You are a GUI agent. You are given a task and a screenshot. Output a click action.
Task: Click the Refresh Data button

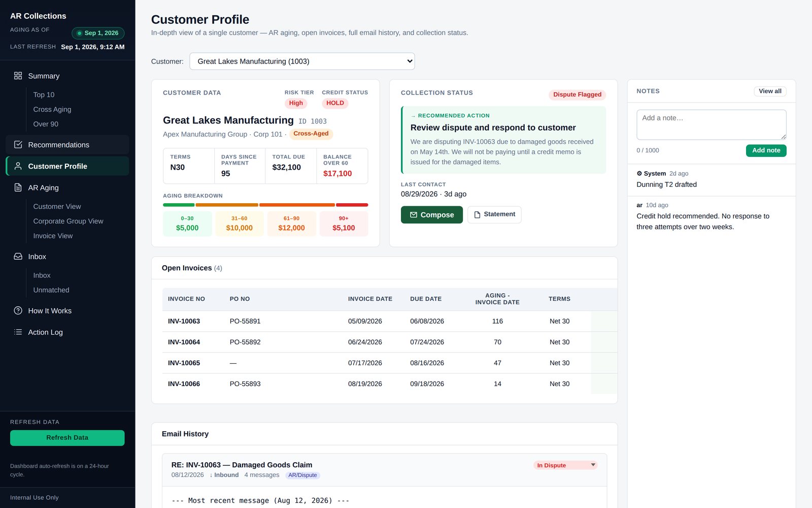tap(67, 438)
